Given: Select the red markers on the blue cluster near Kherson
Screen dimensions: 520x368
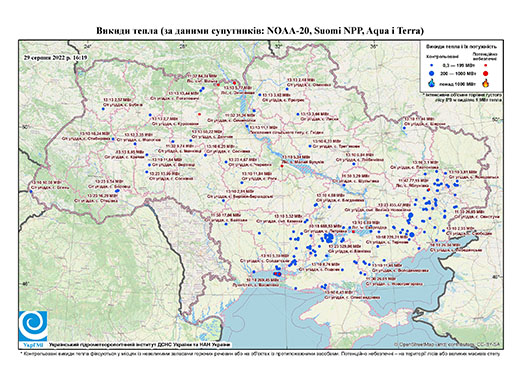Looking at the screenshot, I should (x=278, y=274).
